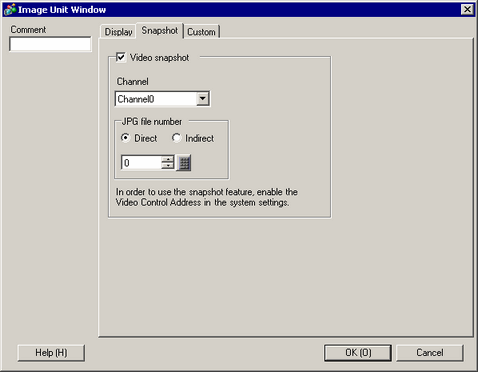478x372 pixels.
Task: Click the Image Unit Window title icon
Action: click(x=9, y=9)
